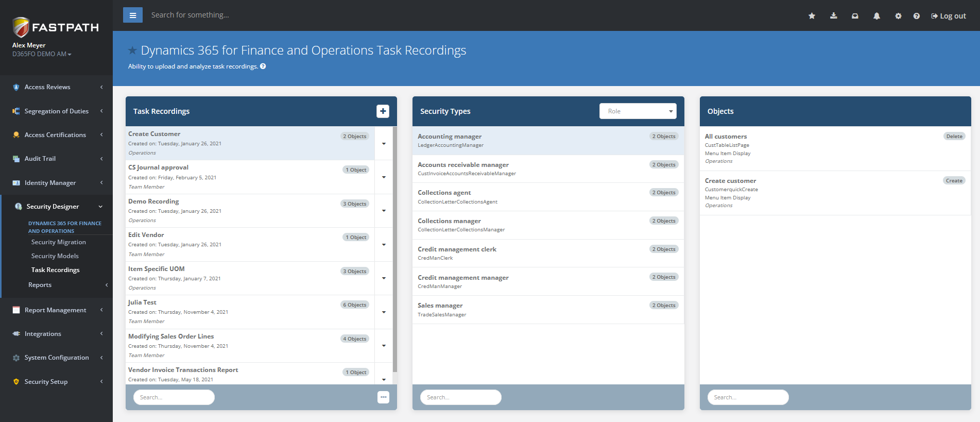Select Credit management manager role
Image resolution: width=980 pixels, height=422 pixels.
tap(548, 281)
